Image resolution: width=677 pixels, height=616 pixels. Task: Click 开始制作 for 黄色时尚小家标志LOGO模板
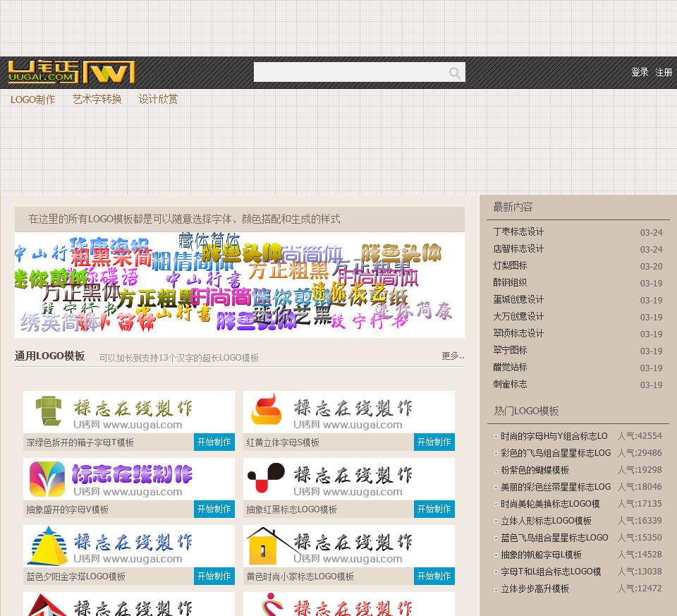pyautogui.click(x=434, y=576)
